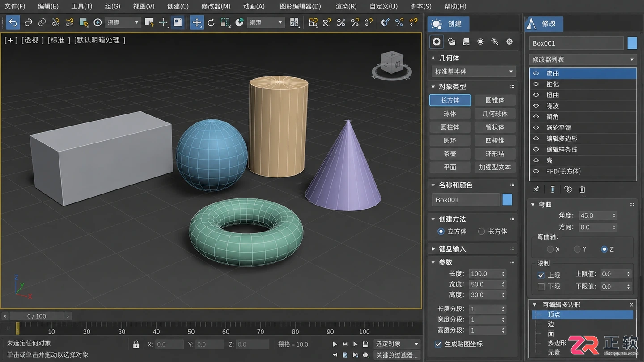Collapse the 可编辑多边形 tree node

[534, 305]
